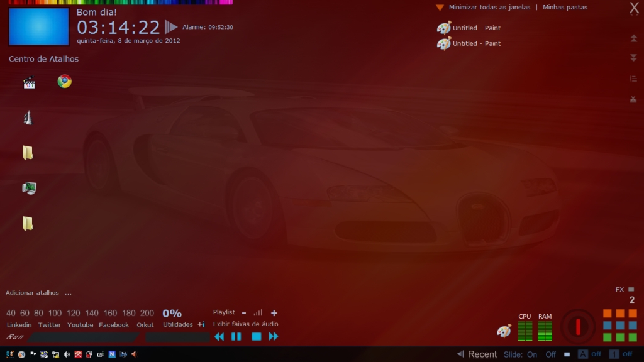Image resolution: width=644 pixels, height=362 pixels.
Task: Open the Media Player Classic clapperboard shortcut
Action: point(29,82)
